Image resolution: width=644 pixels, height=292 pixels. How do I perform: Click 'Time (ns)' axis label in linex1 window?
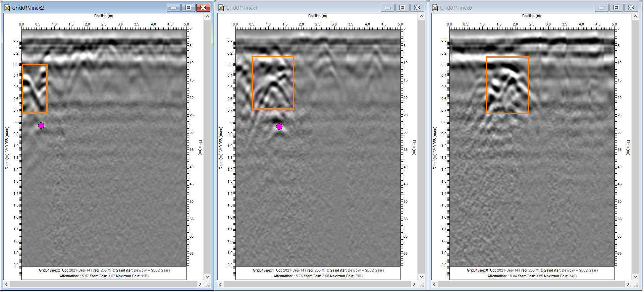[414, 148]
